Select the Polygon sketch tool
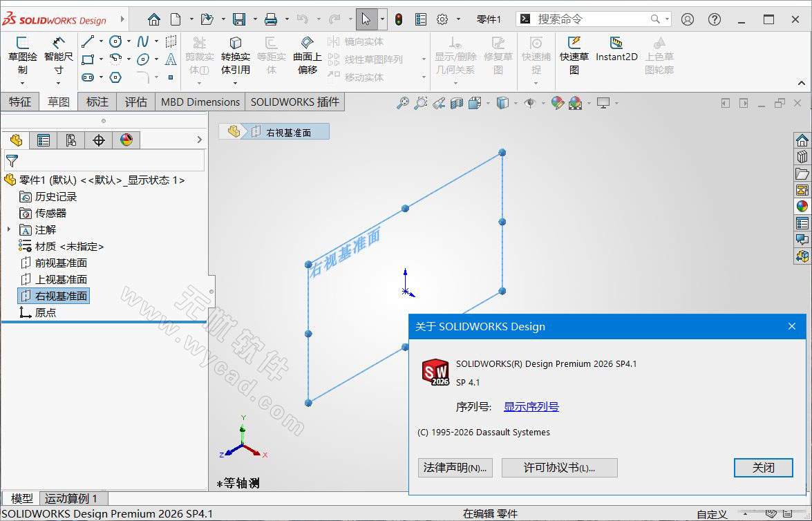Image resolution: width=812 pixels, height=521 pixels. [115, 77]
